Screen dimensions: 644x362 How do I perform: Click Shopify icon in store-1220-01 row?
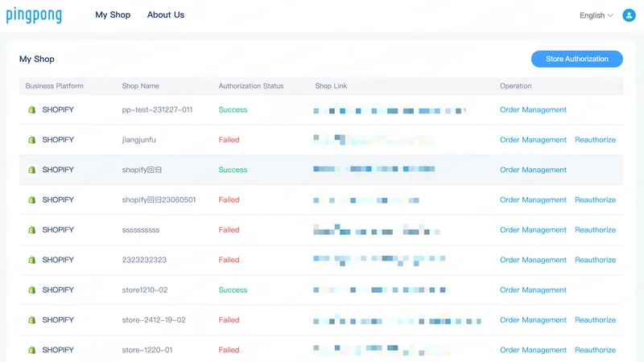tap(31, 350)
